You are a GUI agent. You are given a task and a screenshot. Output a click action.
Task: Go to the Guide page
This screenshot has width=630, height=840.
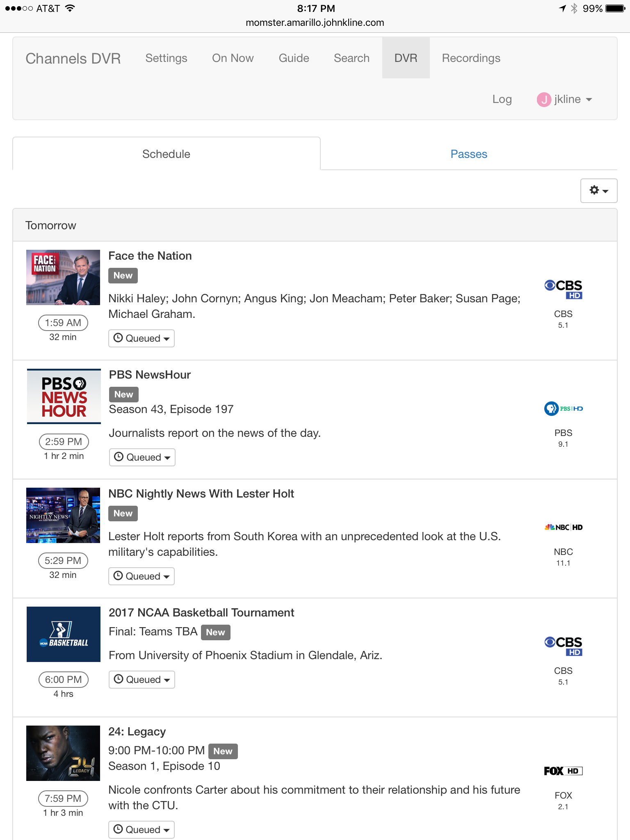pyautogui.click(x=294, y=58)
